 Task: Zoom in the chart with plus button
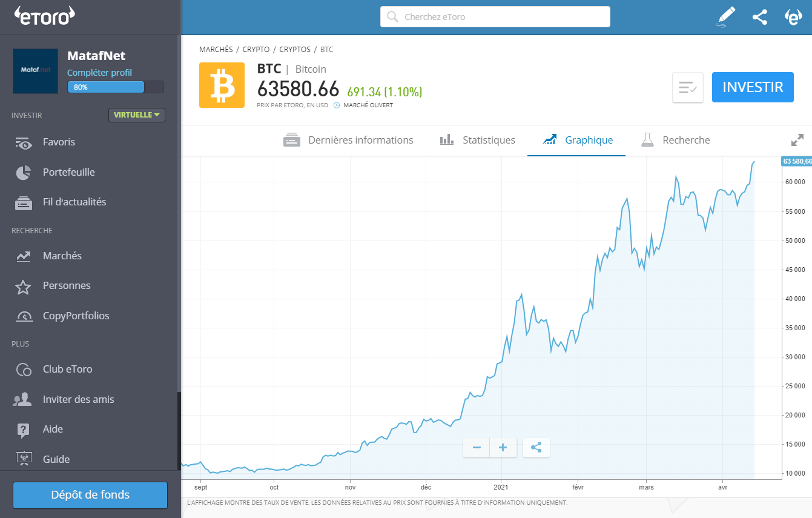pos(503,448)
